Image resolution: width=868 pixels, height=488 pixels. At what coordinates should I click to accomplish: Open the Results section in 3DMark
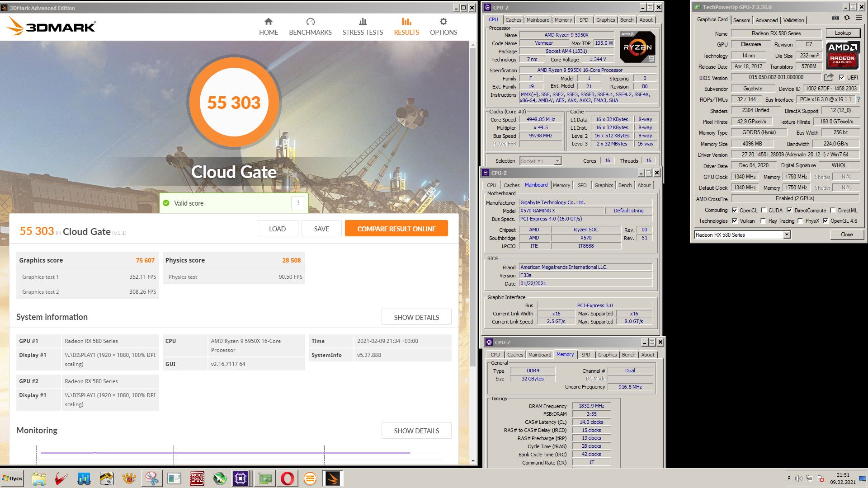[406, 27]
